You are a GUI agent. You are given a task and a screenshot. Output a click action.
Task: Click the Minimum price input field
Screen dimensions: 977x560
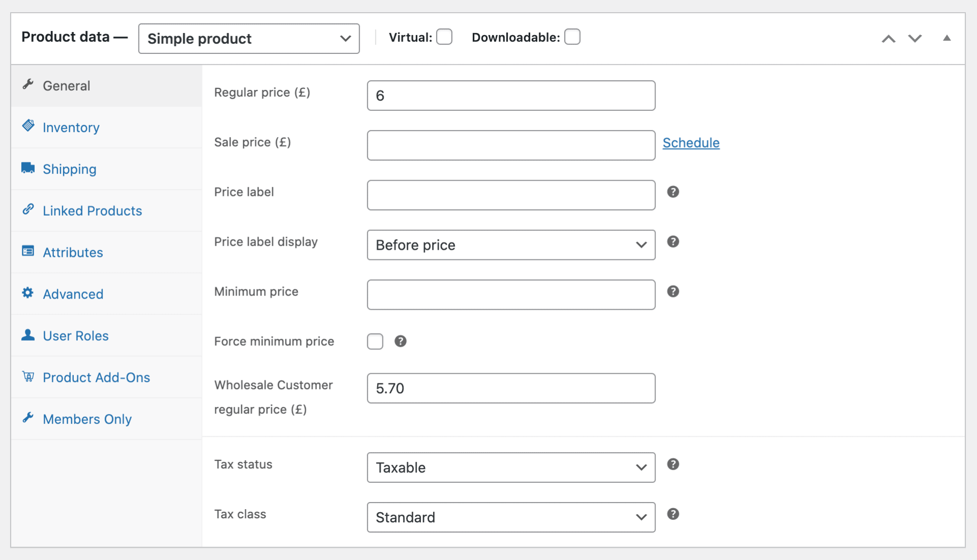511,295
